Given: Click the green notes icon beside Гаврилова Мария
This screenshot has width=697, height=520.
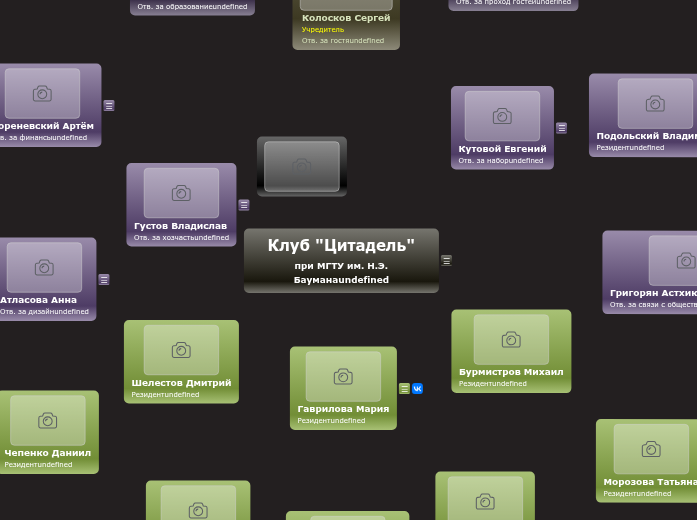Looking at the screenshot, I should coord(404,389).
